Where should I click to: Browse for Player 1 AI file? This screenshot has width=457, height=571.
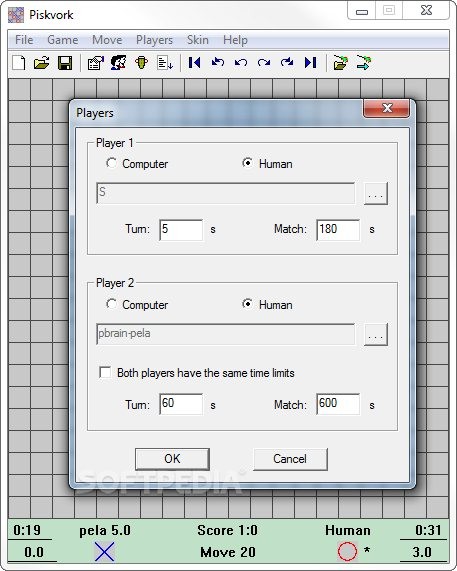coord(376,193)
